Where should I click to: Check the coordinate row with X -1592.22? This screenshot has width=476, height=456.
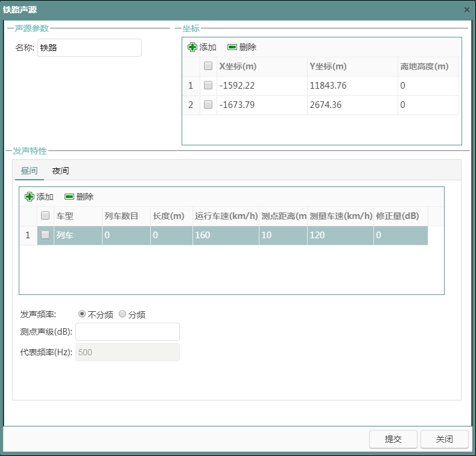coord(208,85)
